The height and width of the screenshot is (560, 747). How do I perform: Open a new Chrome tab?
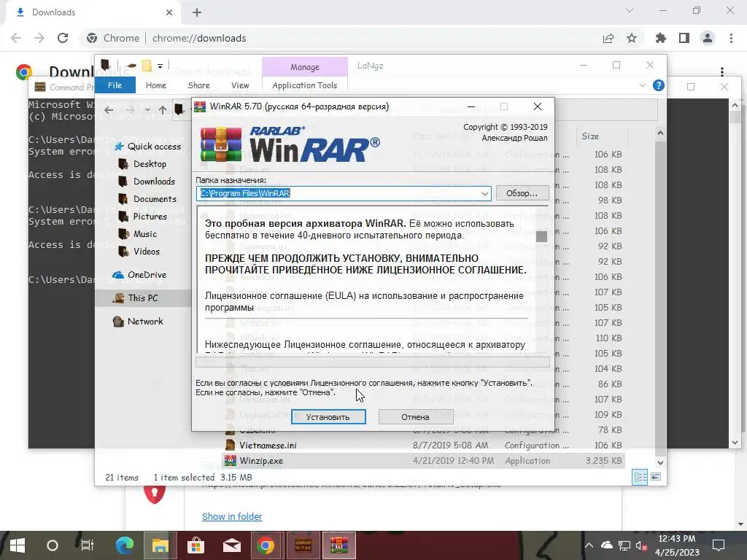[197, 12]
